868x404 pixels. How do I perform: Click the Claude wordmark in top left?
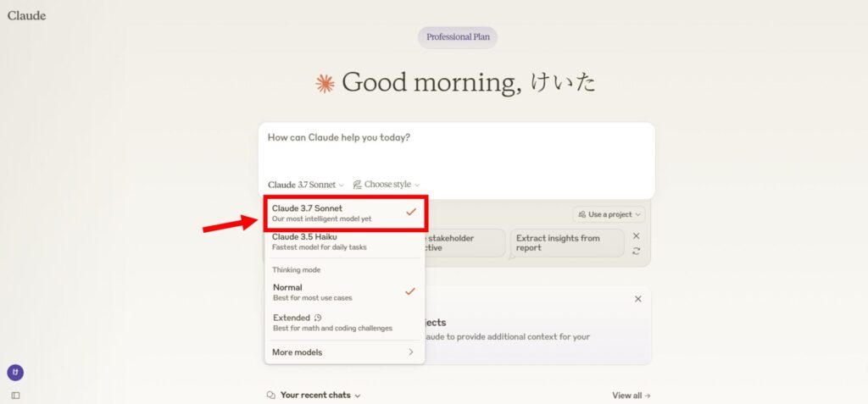[x=26, y=15]
